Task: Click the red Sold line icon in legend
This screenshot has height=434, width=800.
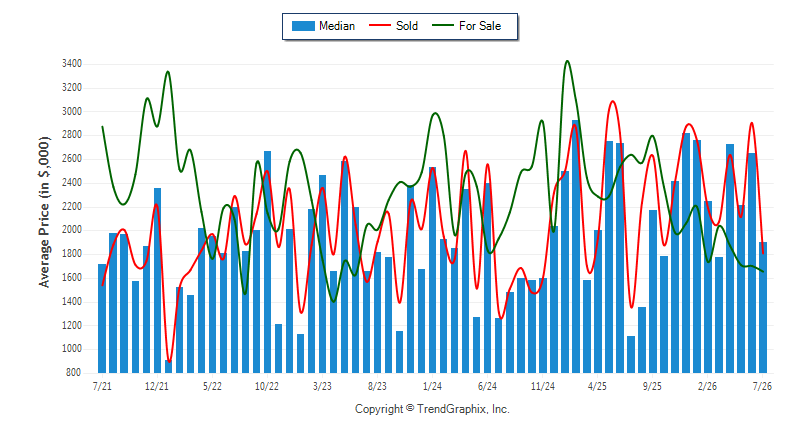Action: [380, 25]
